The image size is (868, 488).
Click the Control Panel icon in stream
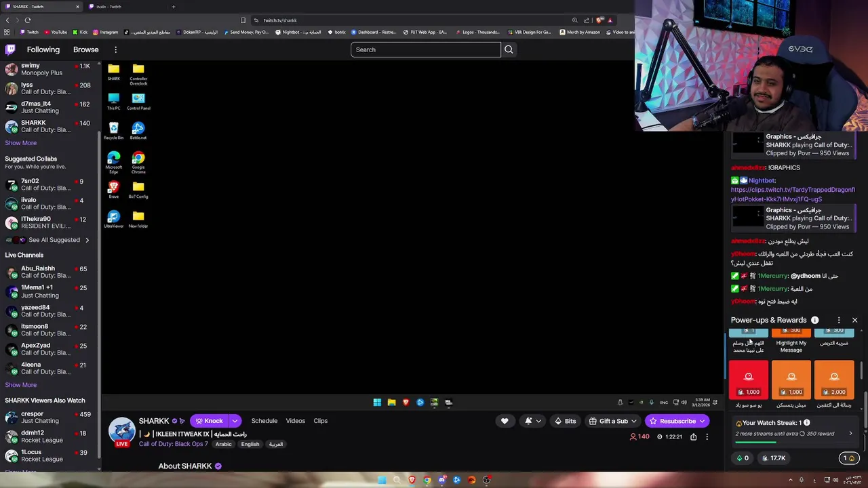click(x=138, y=102)
